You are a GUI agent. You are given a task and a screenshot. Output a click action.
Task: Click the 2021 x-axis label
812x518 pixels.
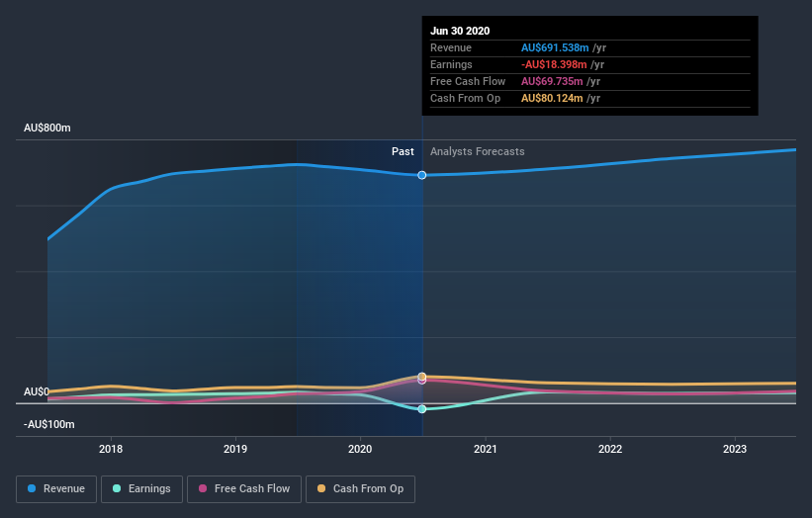click(486, 449)
